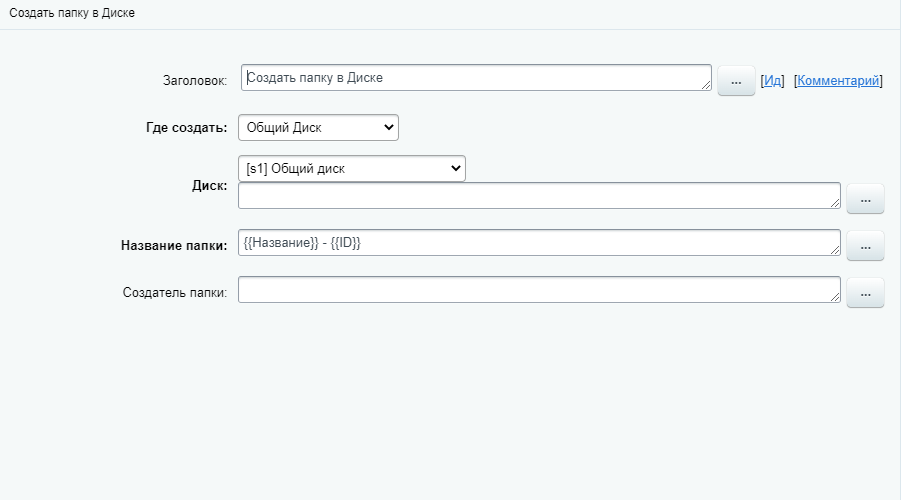This screenshot has height=500, width=901.
Task: Open the Комментарий link
Action: (839, 81)
